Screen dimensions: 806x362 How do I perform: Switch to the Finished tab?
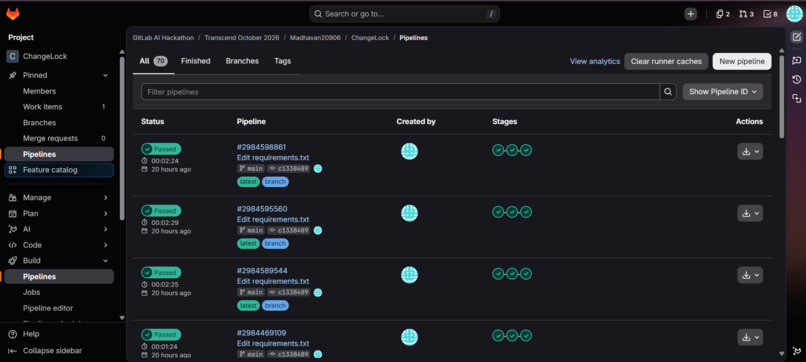(x=195, y=61)
